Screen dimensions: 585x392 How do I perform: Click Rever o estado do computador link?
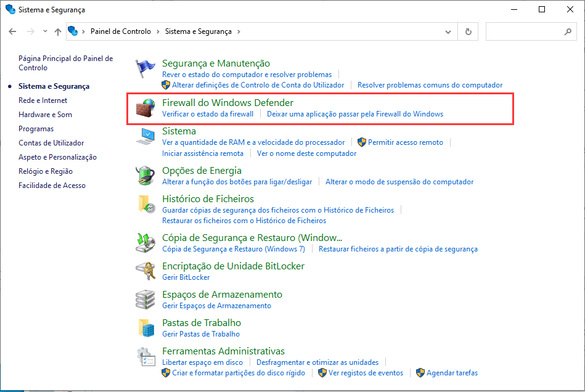point(247,75)
